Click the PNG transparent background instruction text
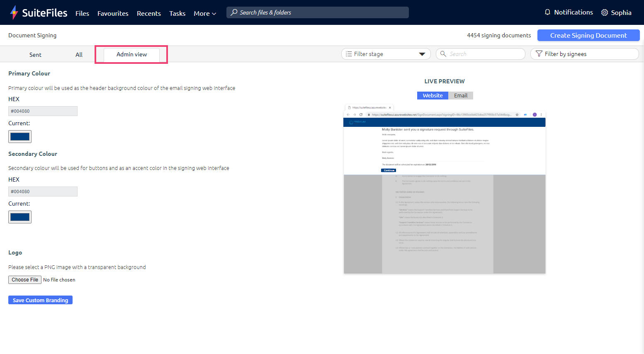 click(77, 267)
